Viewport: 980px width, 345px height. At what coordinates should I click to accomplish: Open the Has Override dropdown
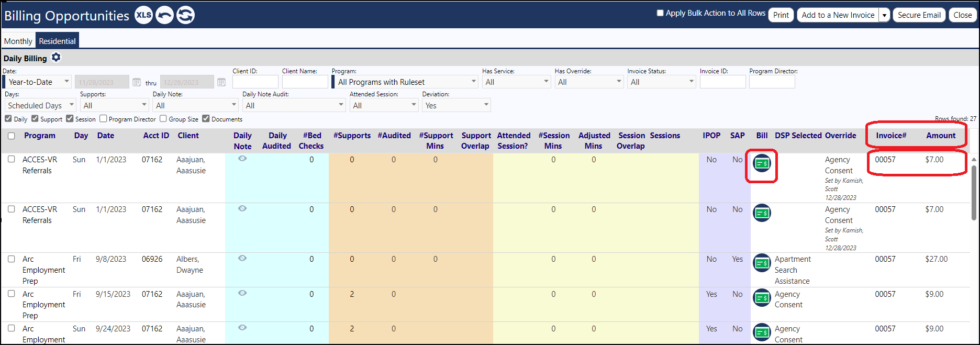tap(589, 82)
